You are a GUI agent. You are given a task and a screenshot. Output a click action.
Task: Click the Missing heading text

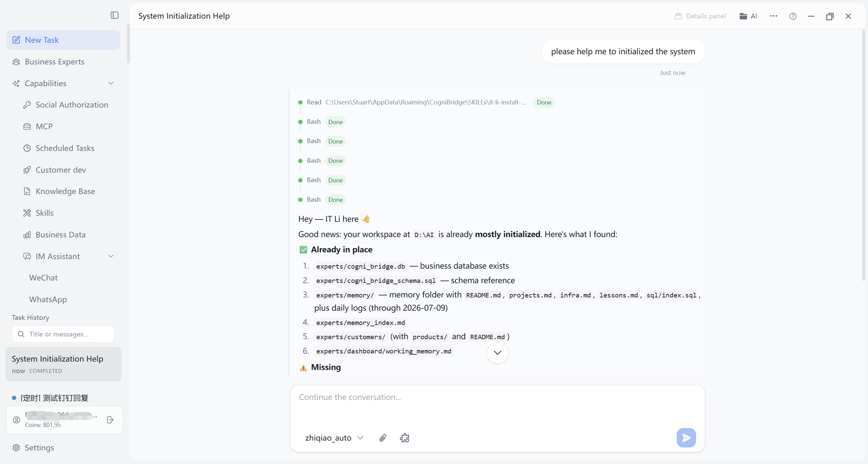click(326, 367)
